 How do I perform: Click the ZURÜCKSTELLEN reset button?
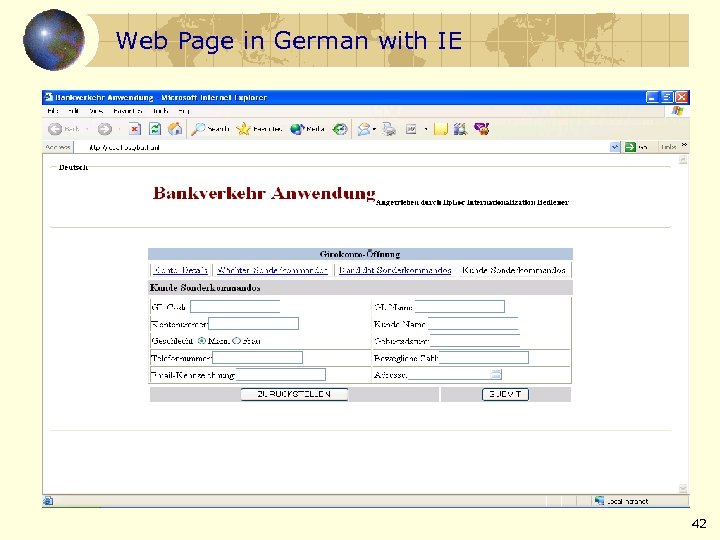click(294, 394)
